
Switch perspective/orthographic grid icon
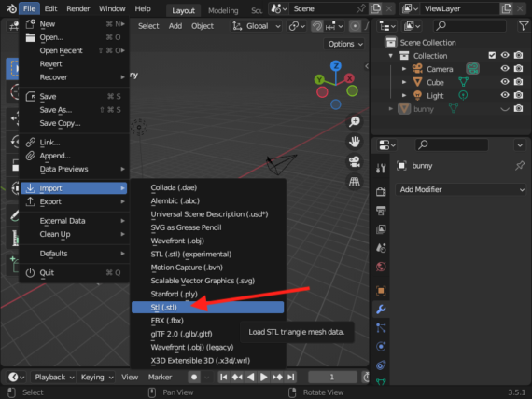coord(355,182)
